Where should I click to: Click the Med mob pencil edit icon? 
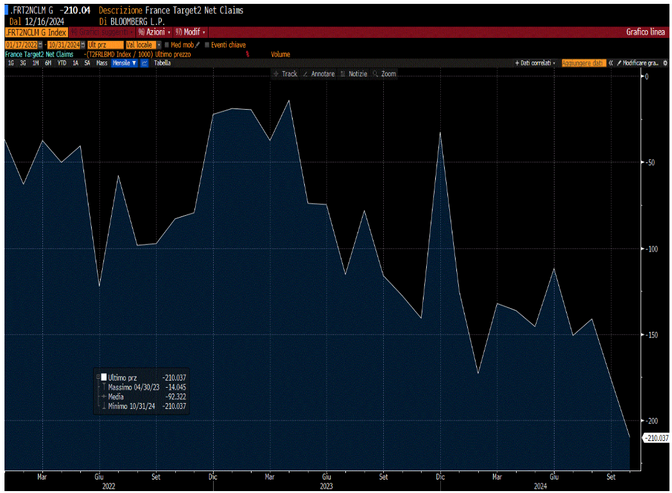[197, 45]
